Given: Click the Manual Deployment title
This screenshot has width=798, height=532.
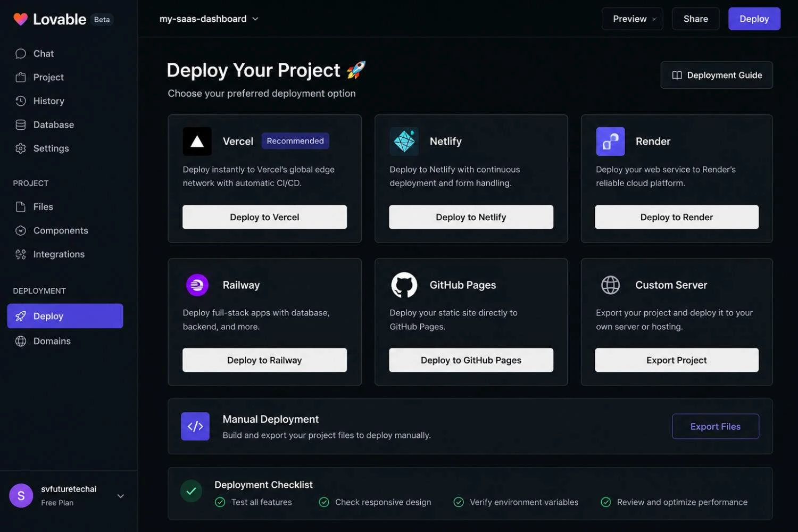Looking at the screenshot, I should (x=271, y=419).
